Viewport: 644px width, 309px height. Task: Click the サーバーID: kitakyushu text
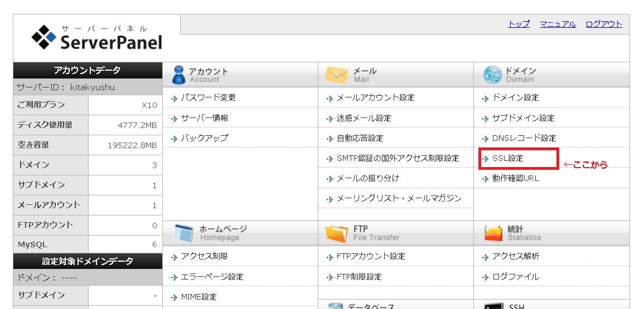pyautogui.click(x=66, y=87)
